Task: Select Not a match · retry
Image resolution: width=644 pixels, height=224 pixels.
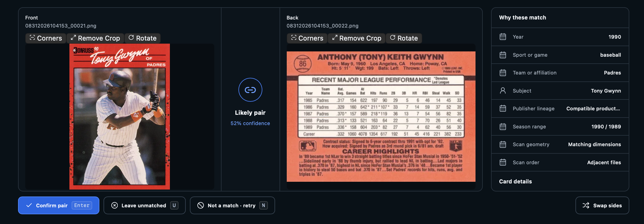Action: tap(232, 205)
